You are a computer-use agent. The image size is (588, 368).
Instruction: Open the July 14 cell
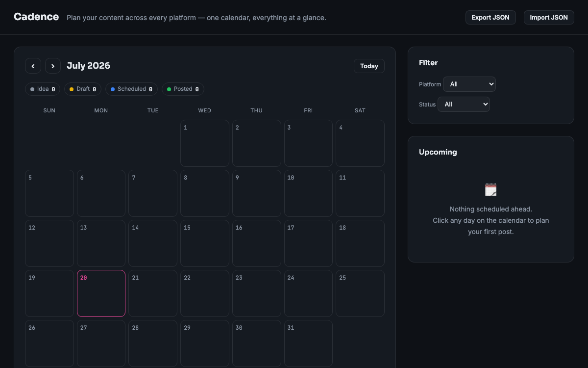(x=153, y=243)
